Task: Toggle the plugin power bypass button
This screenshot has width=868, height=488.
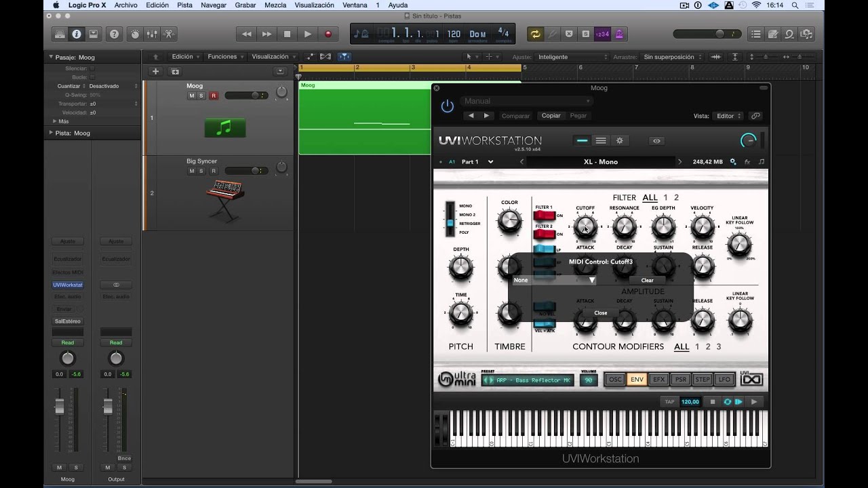Action: (x=447, y=106)
